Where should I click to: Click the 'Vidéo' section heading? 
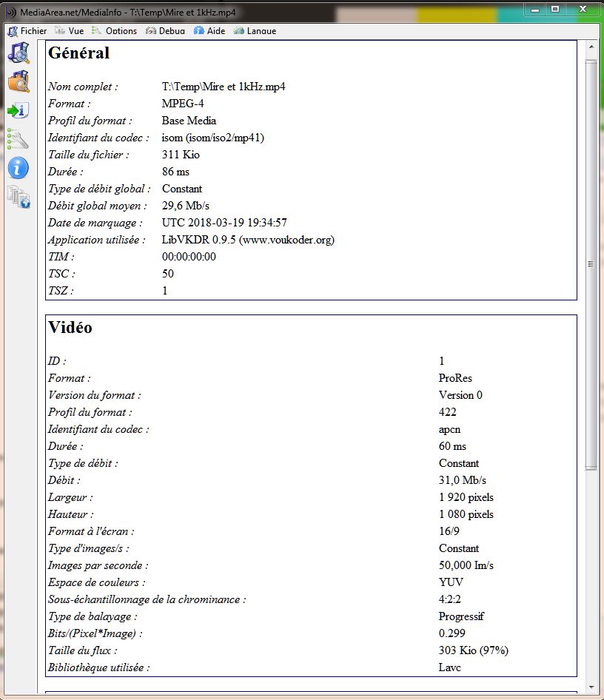[70, 327]
